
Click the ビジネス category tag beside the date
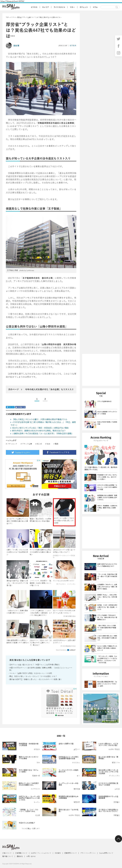click(x=73, y=45)
